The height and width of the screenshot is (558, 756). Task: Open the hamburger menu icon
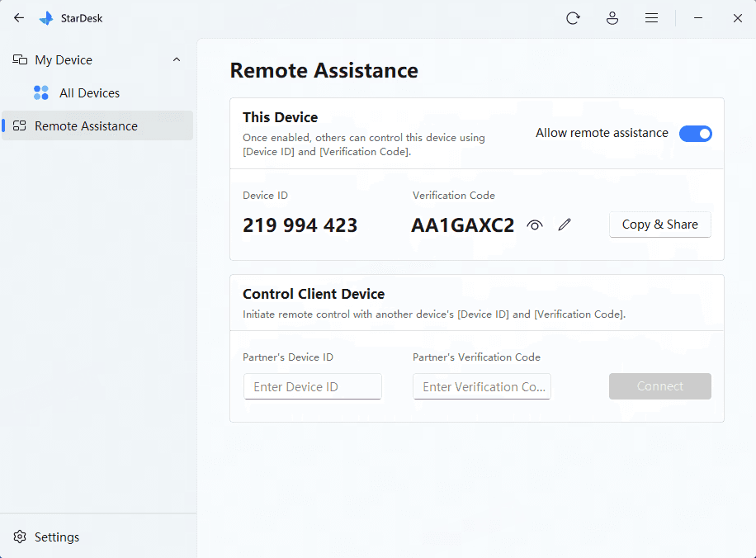coord(651,17)
